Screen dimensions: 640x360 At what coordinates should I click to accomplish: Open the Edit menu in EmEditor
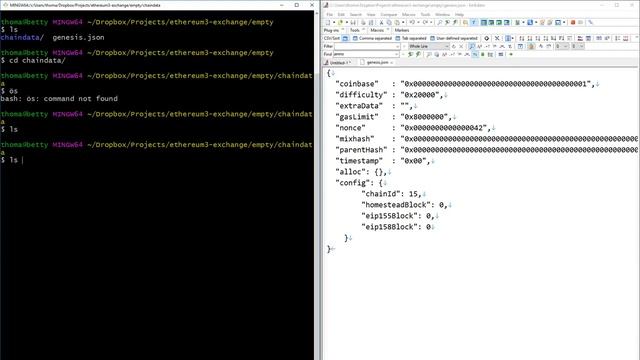[x=341, y=15]
